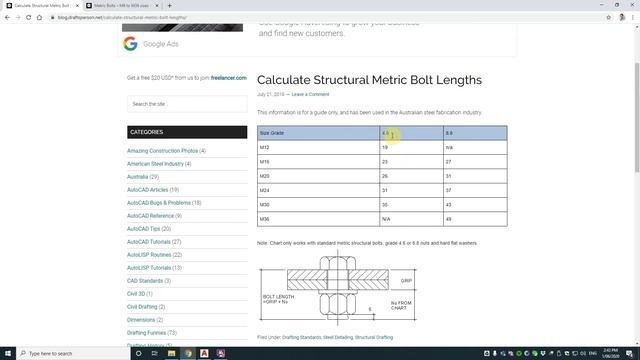Open AutoCAD from the taskbar
This screenshot has width=640, height=360.
click(x=204, y=353)
